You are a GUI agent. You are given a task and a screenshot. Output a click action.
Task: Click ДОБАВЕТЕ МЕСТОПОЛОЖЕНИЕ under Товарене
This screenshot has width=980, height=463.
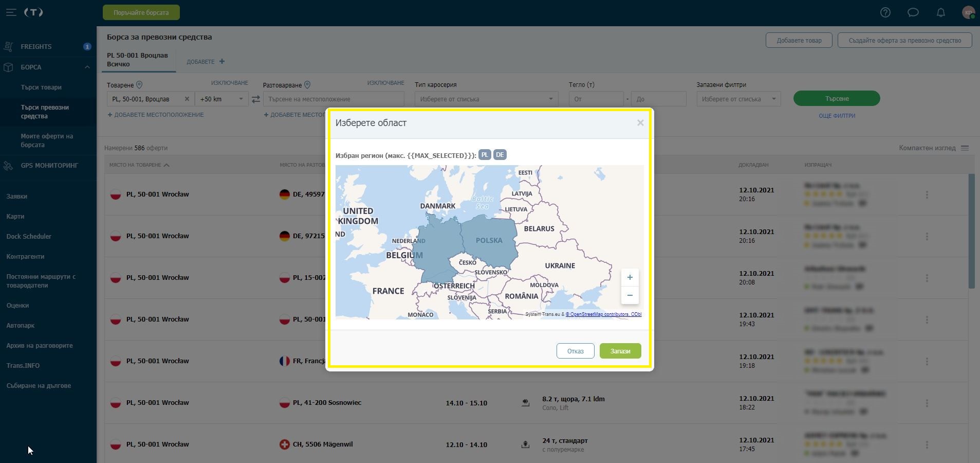click(156, 115)
